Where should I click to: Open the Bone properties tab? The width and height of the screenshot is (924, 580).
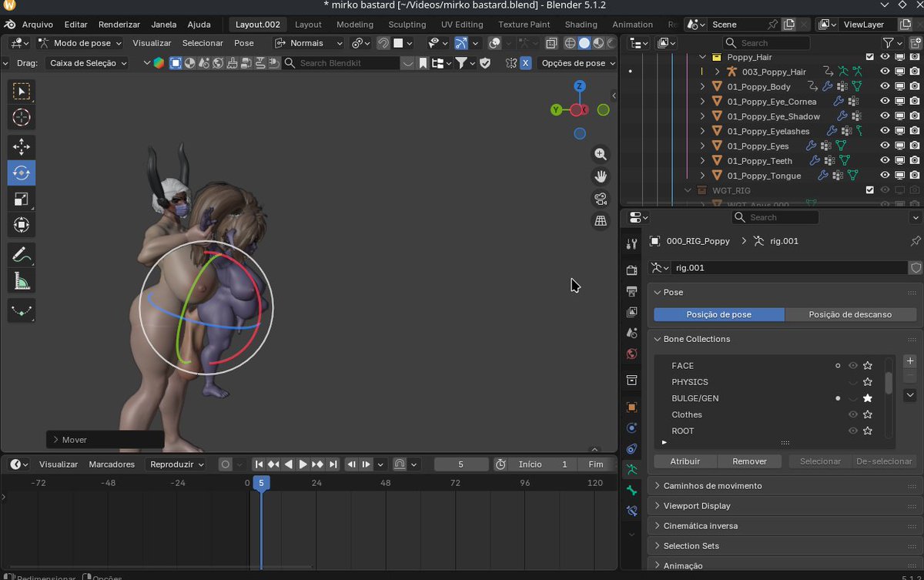pyautogui.click(x=631, y=490)
